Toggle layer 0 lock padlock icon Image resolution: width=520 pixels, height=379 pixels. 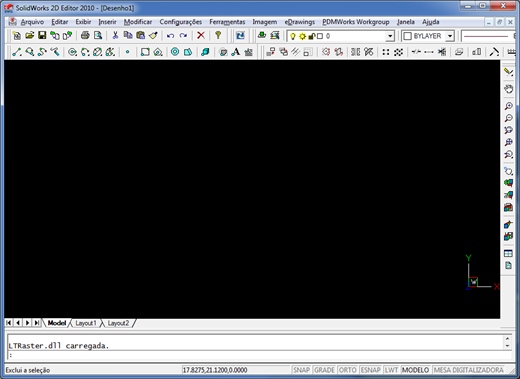tap(312, 36)
